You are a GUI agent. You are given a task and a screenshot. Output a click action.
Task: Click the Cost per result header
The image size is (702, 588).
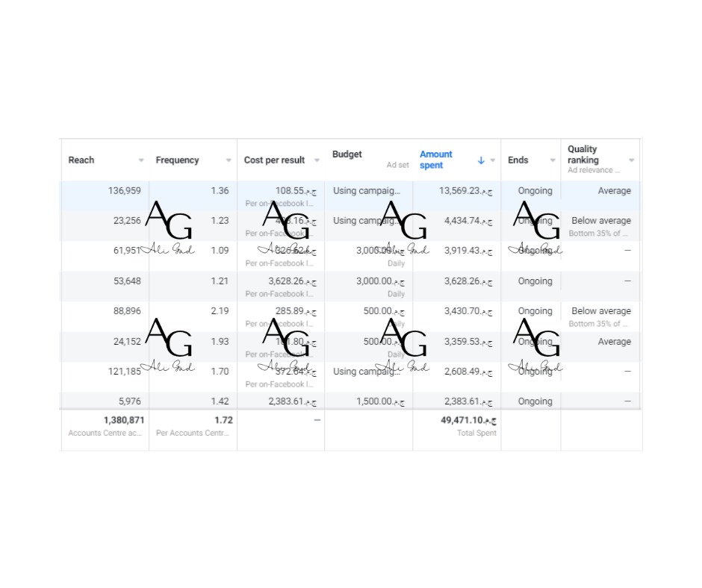pos(274,160)
